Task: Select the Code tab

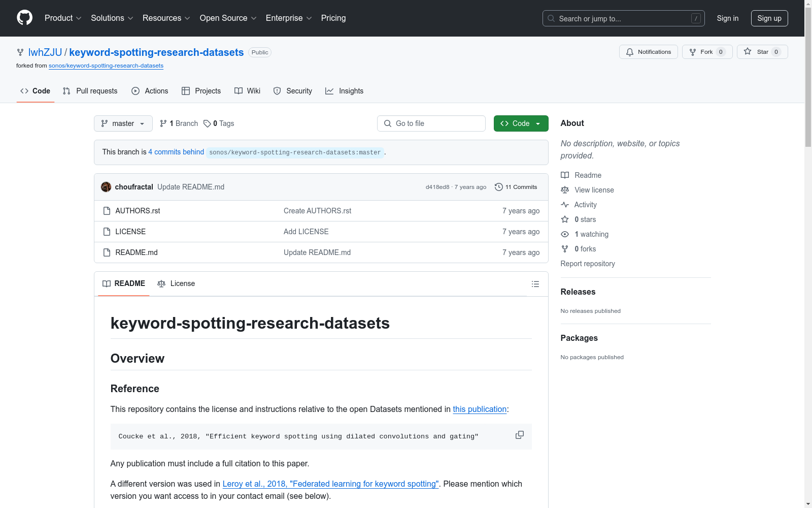Action: [x=36, y=91]
